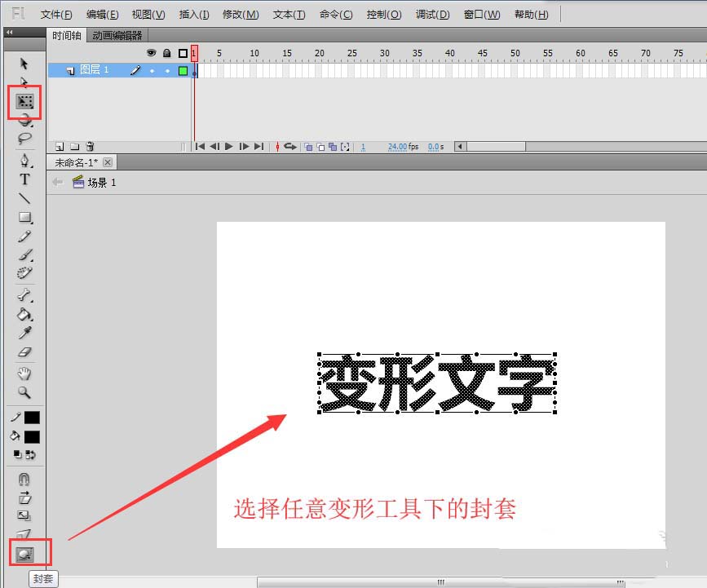Delete layer with trash icon
Image resolution: width=707 pixels, height=588 pixels.
[91, 146]
